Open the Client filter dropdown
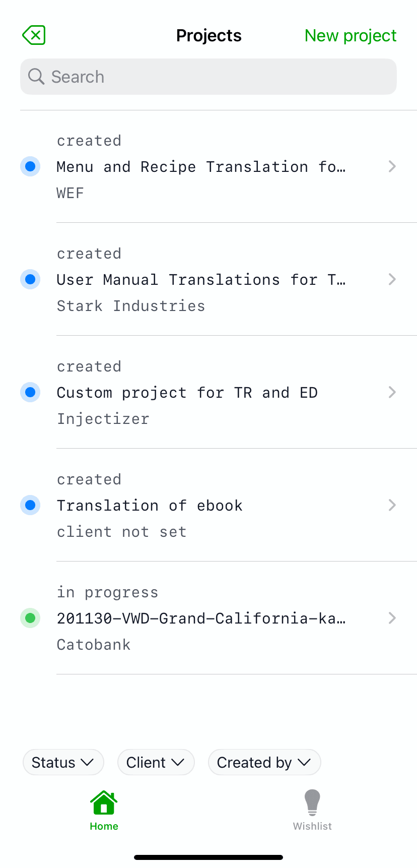This screenshot has height=868, width=417. [156, 762]
